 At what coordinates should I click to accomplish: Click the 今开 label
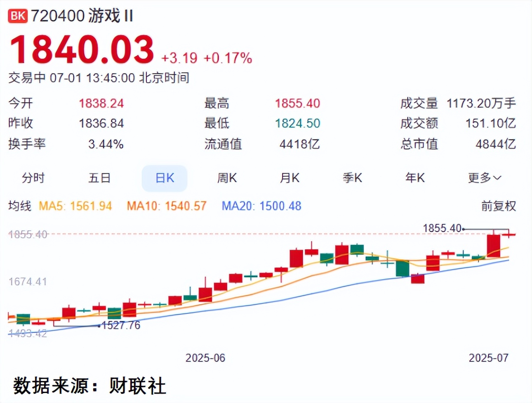click(x=21, y=103)
